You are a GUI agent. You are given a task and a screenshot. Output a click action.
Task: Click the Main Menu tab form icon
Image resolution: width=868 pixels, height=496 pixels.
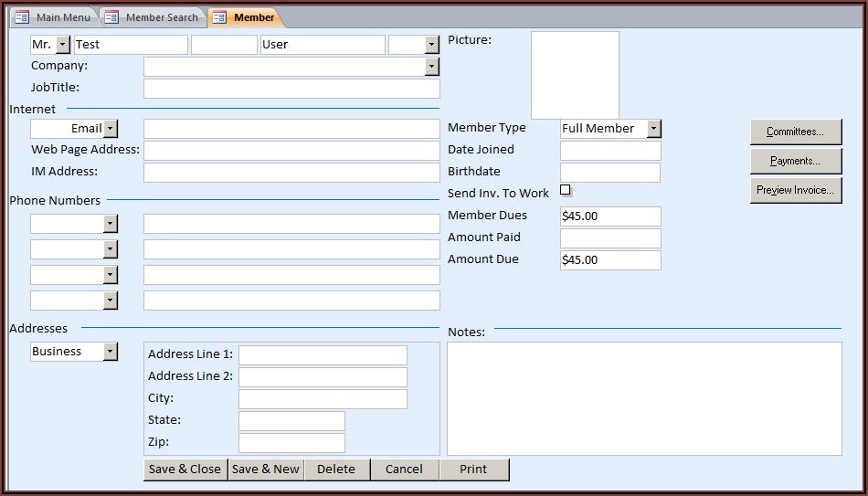coord(22,17)
